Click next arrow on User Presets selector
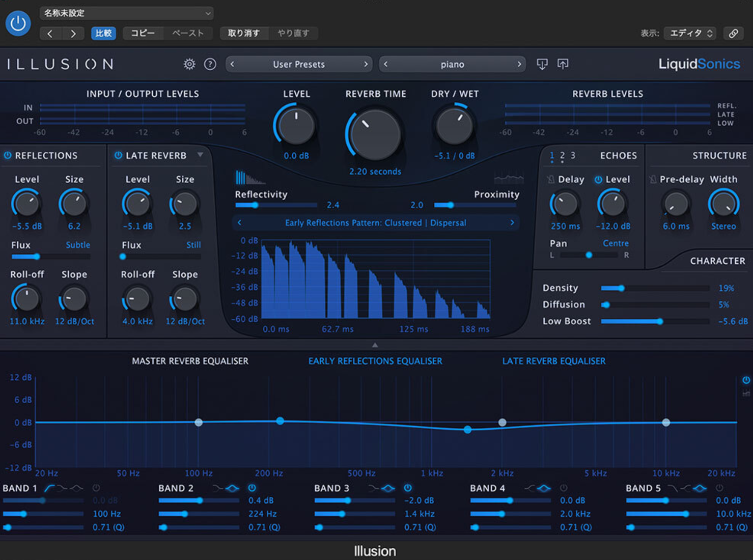This screenshot has height=560, width=753. point(366,64)
